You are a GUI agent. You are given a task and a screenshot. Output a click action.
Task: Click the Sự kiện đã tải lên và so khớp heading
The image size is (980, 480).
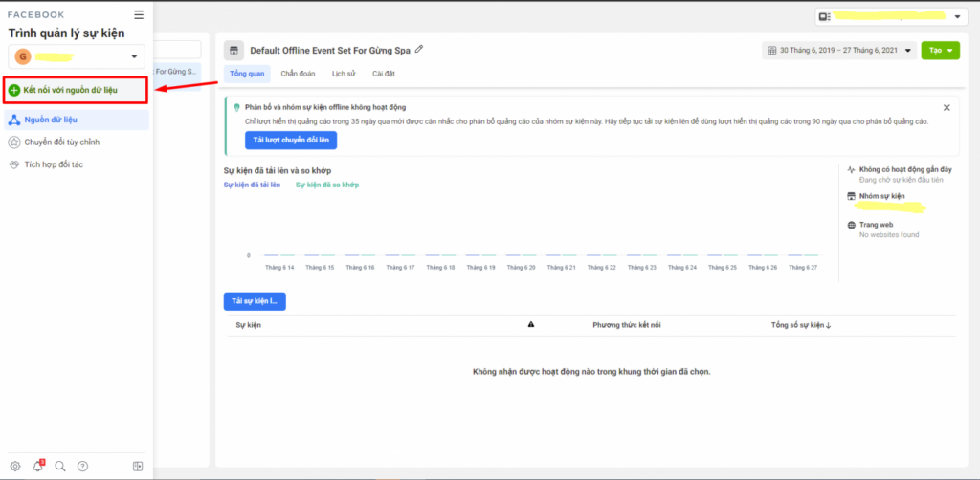(278, 170)
